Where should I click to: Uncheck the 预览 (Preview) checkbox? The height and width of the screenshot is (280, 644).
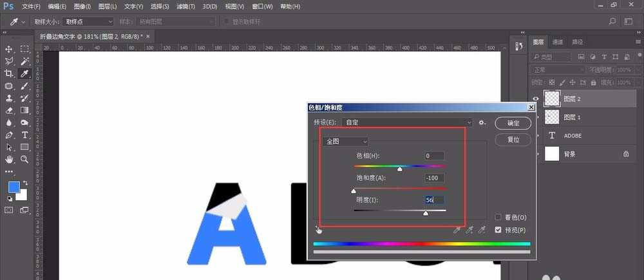(x=498, y=230)
